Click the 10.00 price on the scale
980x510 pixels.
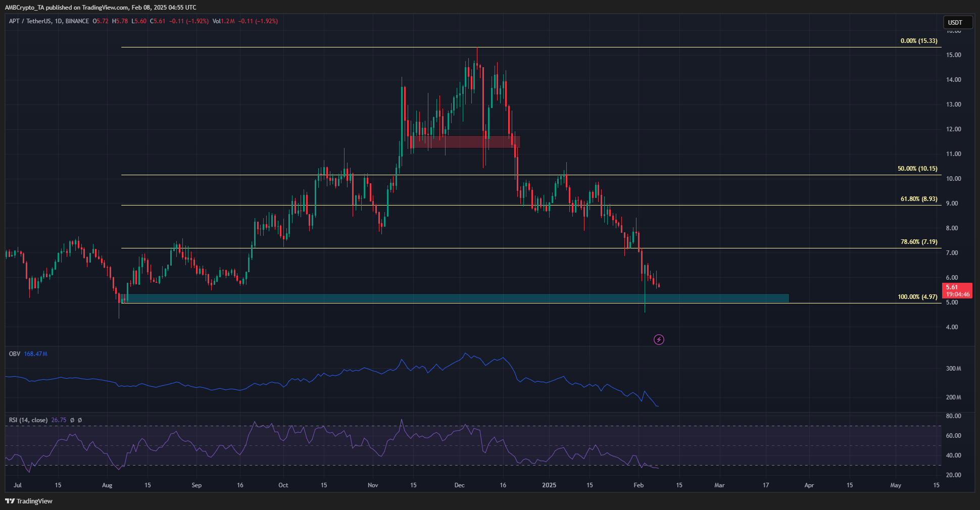coord(954,179)
